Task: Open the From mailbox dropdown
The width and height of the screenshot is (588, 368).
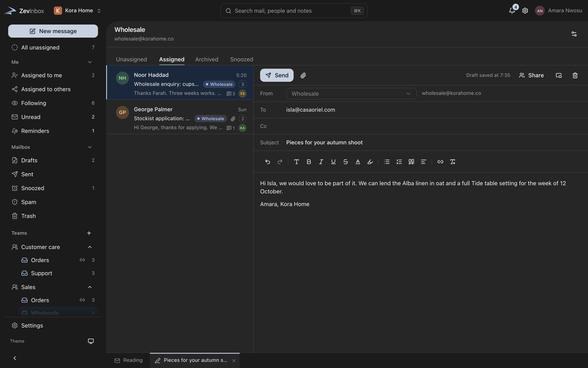Action: (x=351, y=94)
